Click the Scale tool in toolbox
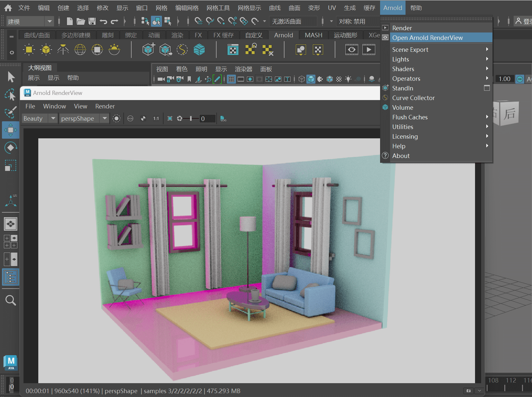Image resolution: width=532 pixels, height=397 pixels. (11, 165)
